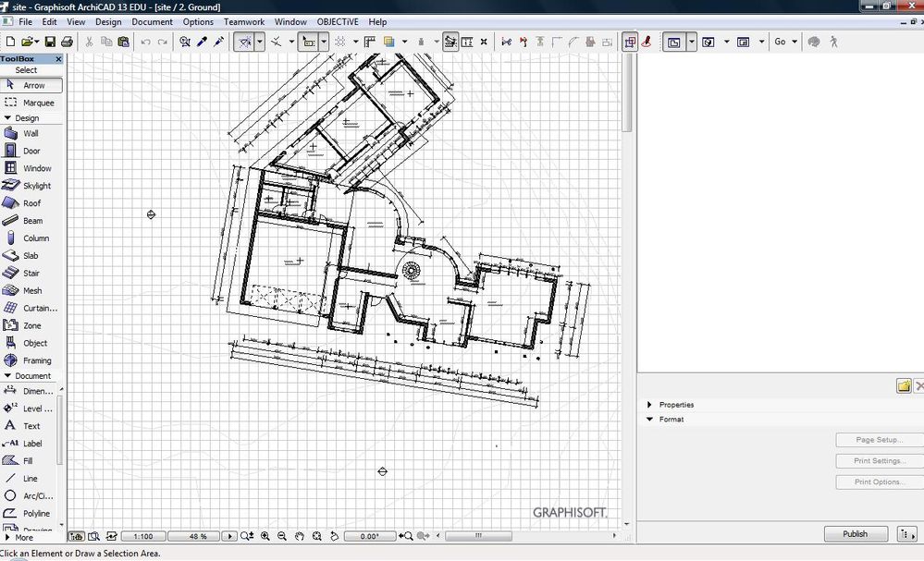
Task: Click the Save floppy disk icon
Action: click(x=50, y=42)
